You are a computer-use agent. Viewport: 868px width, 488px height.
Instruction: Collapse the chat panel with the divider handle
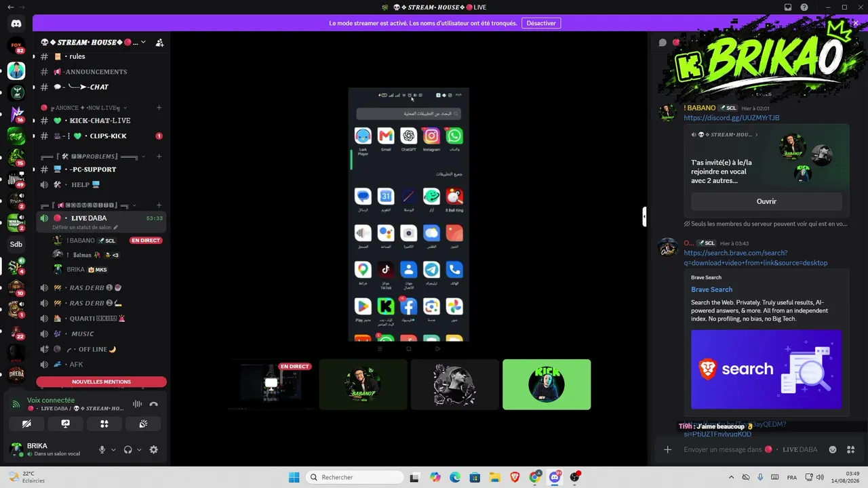644,217
